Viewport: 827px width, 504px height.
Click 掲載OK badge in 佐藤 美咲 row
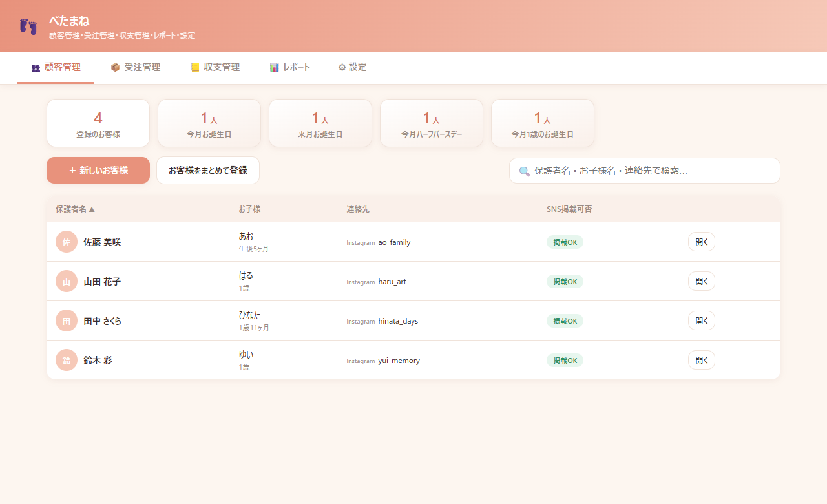point(565,242)
